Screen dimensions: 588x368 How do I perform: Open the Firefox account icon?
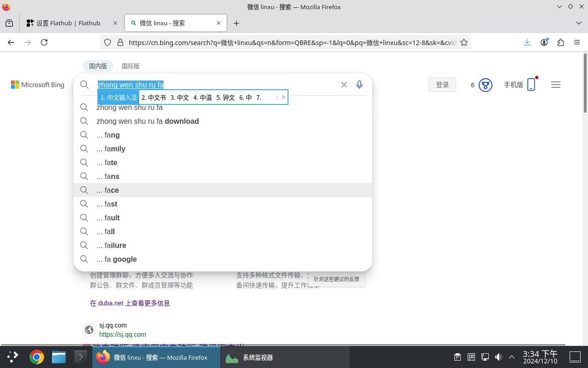[x=544, y=42]
